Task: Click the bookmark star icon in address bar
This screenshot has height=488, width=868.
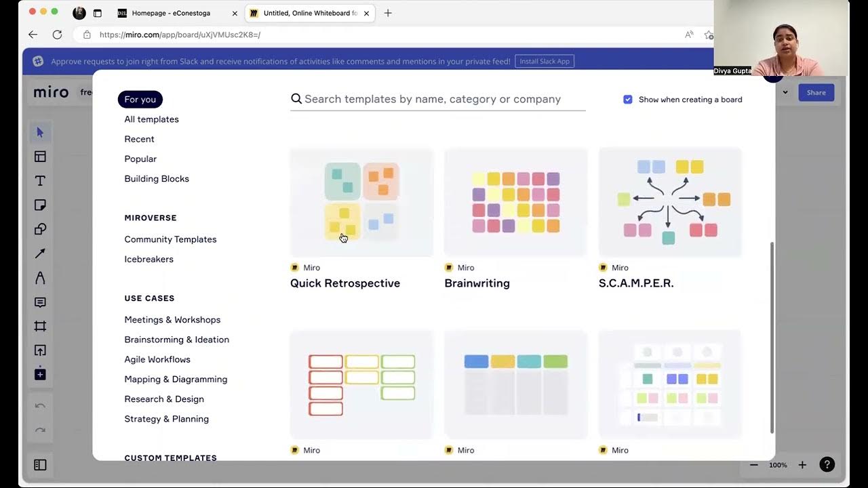Action: click(x=708, y=35)
